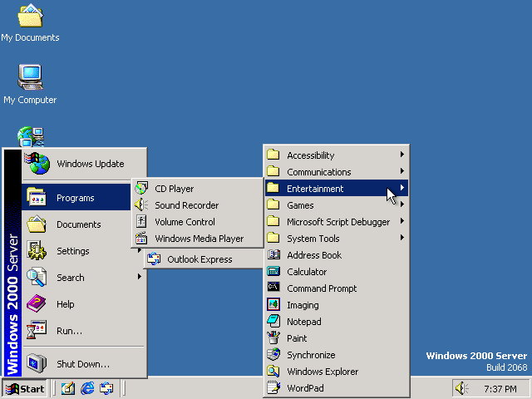Expand the System Tools submenu arrow
Screen dimensions: 532x399
click(x=402, y=238)
